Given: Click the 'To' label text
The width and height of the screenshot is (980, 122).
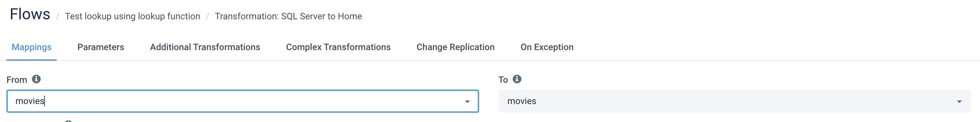Looking at the screenshot, I should coord(503,80).
